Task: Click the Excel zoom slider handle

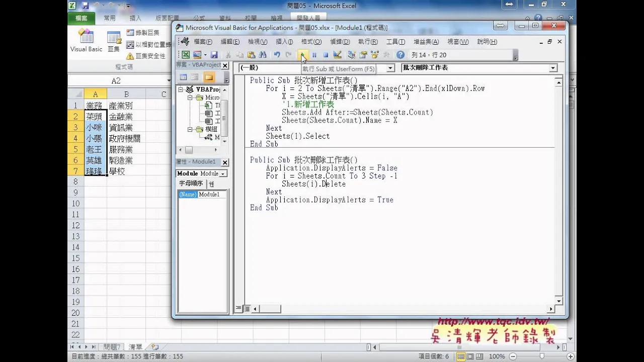Action: 541,356
